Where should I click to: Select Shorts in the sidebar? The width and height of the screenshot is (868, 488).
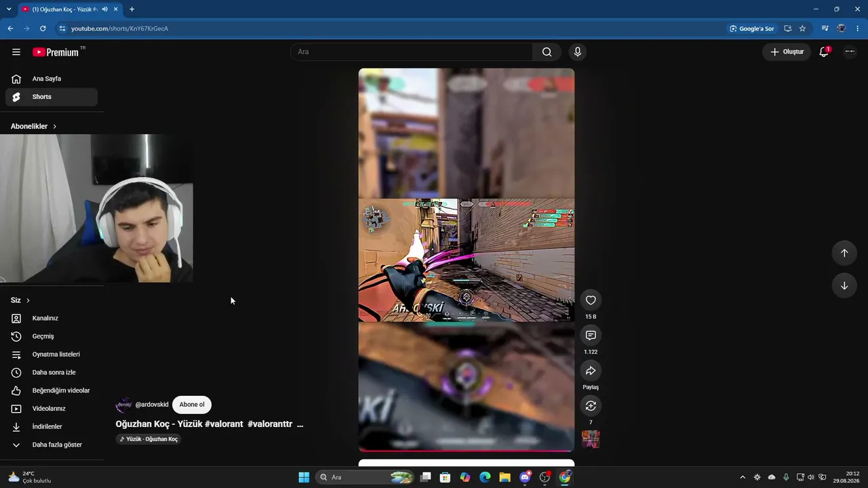tap(52, 97)
